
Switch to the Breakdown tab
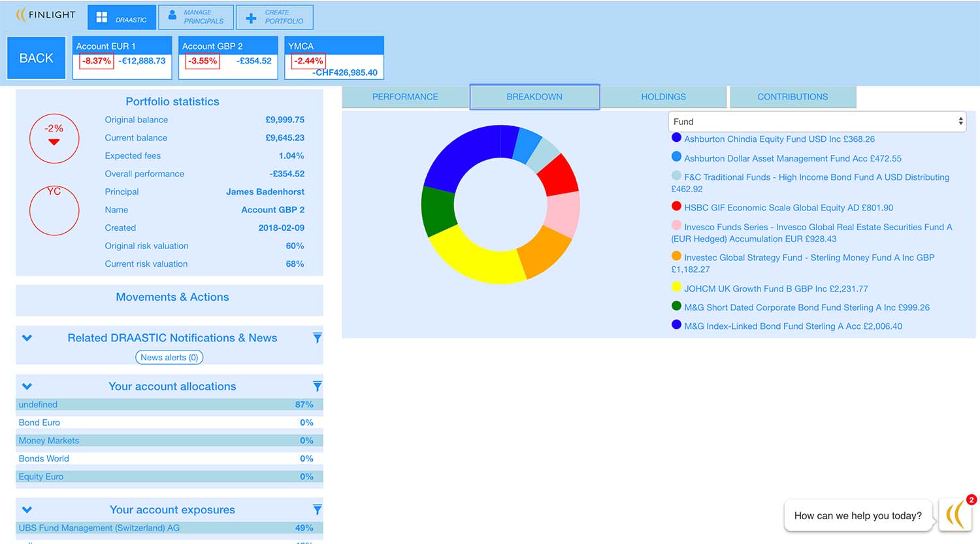[x=534, y=97]
